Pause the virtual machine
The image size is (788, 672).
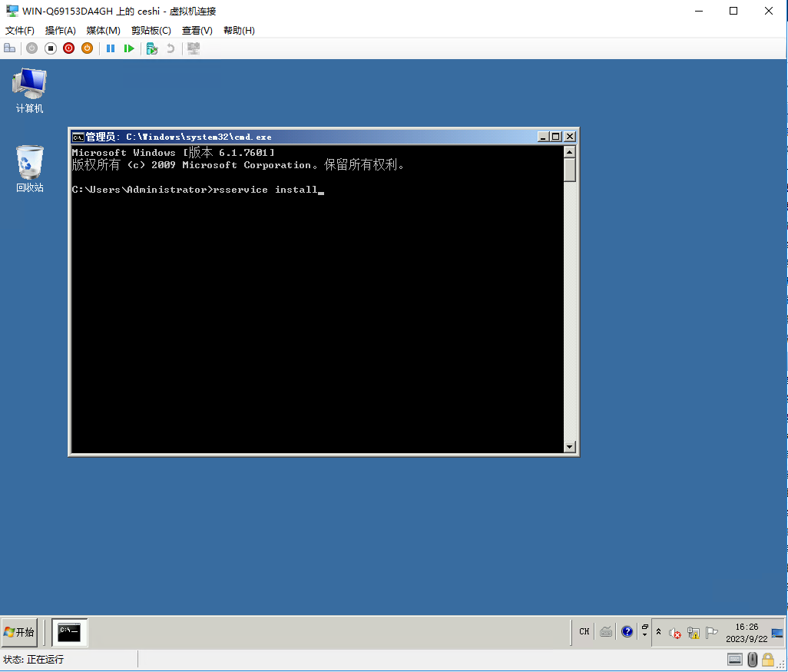tap(111, 48)
